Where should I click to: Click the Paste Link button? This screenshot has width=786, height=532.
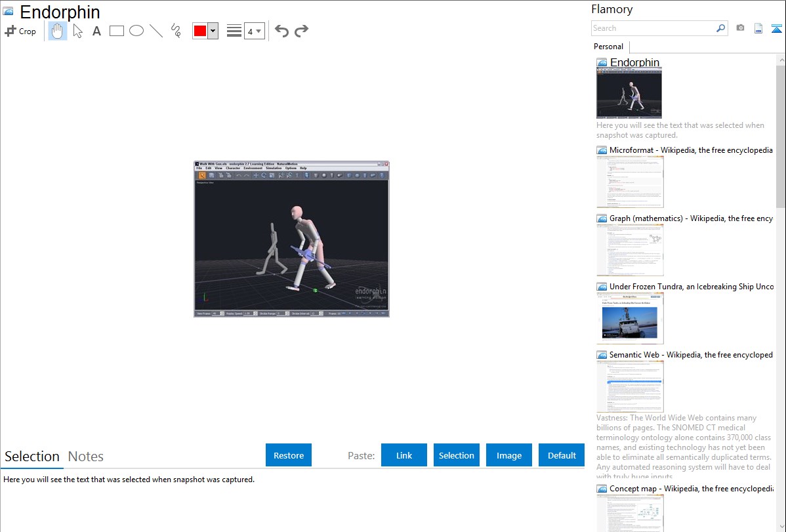[404, 455]
